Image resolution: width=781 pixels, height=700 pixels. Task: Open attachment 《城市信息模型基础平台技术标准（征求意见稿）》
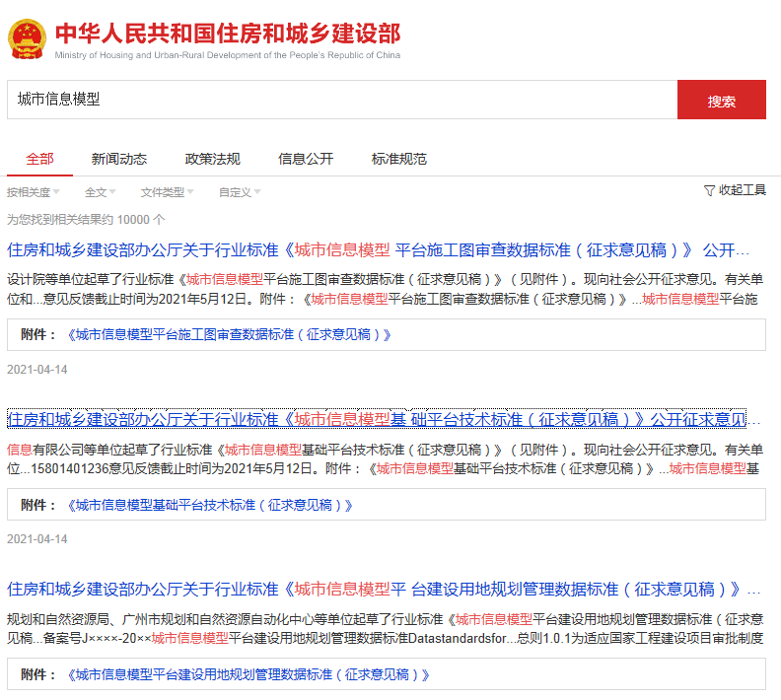click(210, 506)
